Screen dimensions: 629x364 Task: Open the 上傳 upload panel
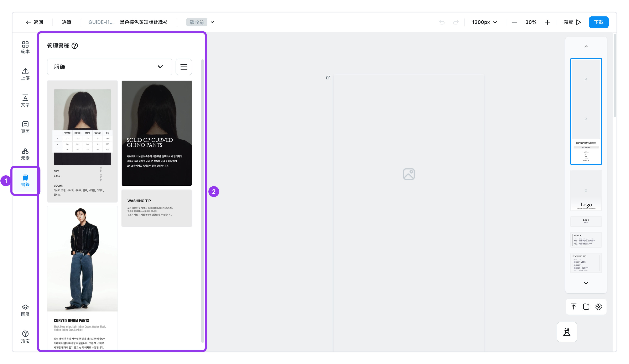[x=25, y=74]
